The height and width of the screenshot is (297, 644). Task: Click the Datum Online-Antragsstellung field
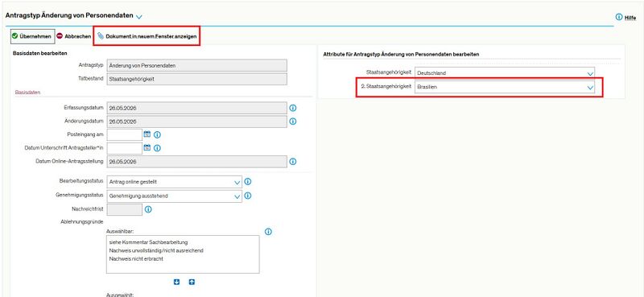[x=196, y=162]
